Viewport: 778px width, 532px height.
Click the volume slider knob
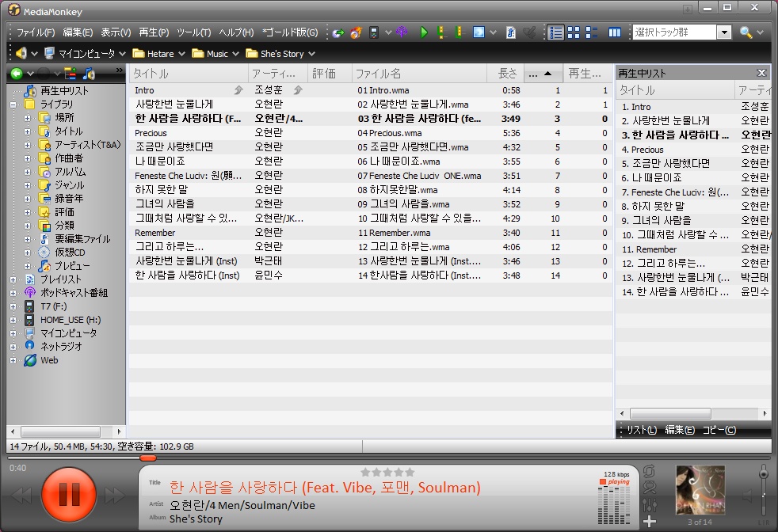764,474
